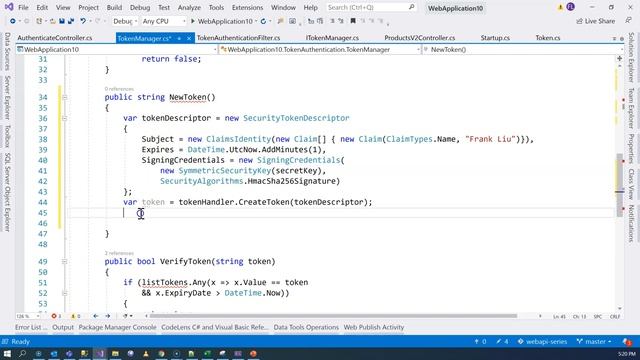The image size is (640, 360).
Task: Open the Extensions menu
Action: point(247,7)
